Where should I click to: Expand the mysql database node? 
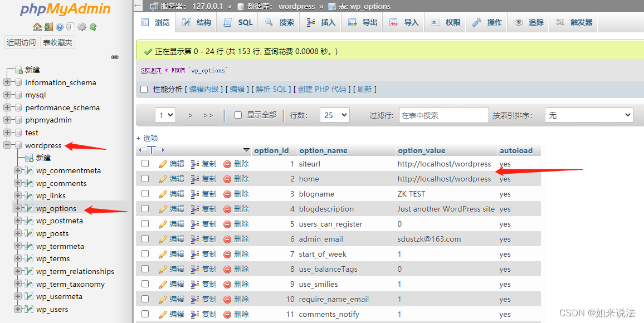coord(7,95)
